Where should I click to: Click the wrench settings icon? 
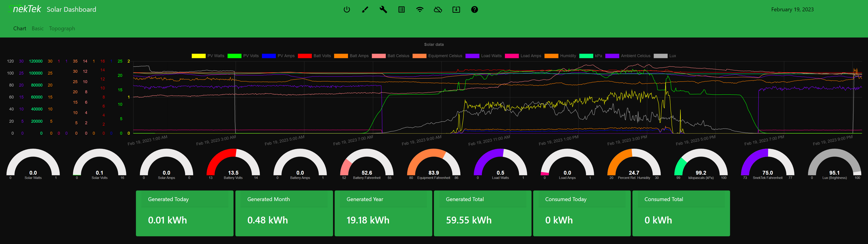(383, 10)
